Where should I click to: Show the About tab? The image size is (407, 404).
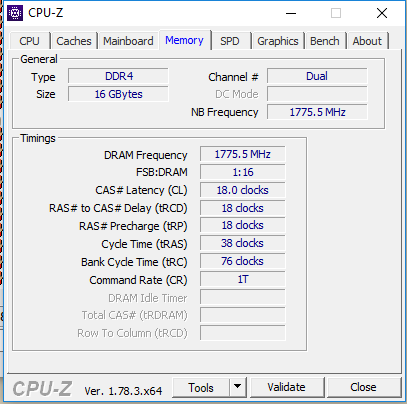pyautogui.click(x=367, y=41)
